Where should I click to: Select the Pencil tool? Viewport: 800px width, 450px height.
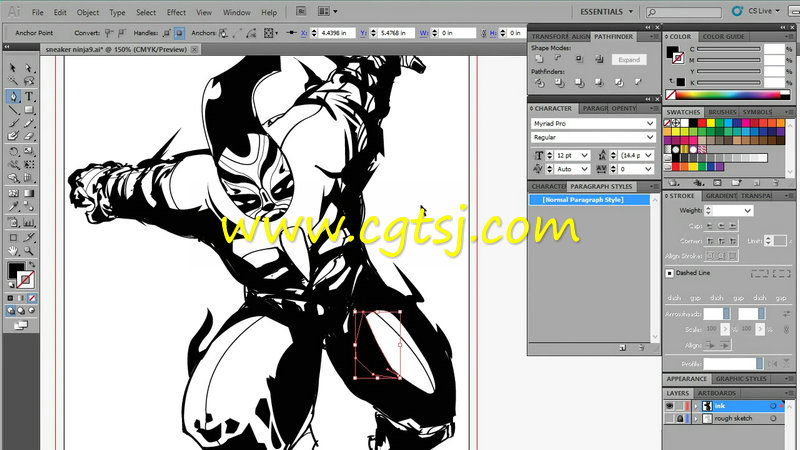(x=29, y=123)
